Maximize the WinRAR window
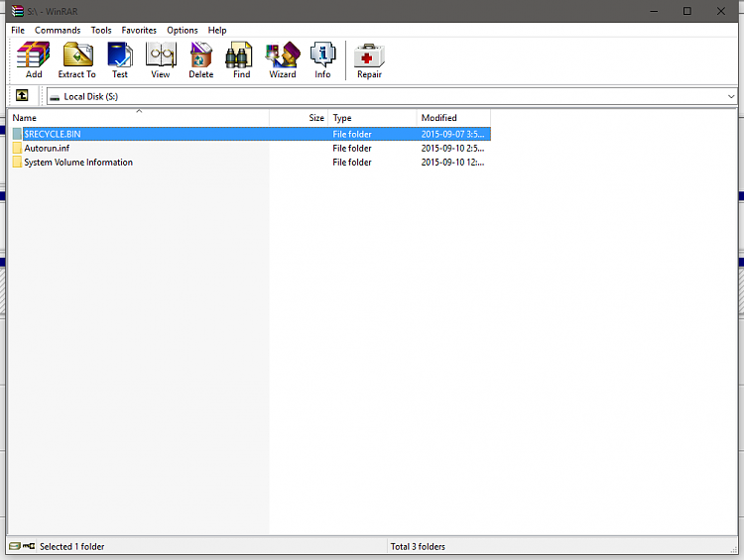Screen dimensions: 744x560 (x=687, y=11)
